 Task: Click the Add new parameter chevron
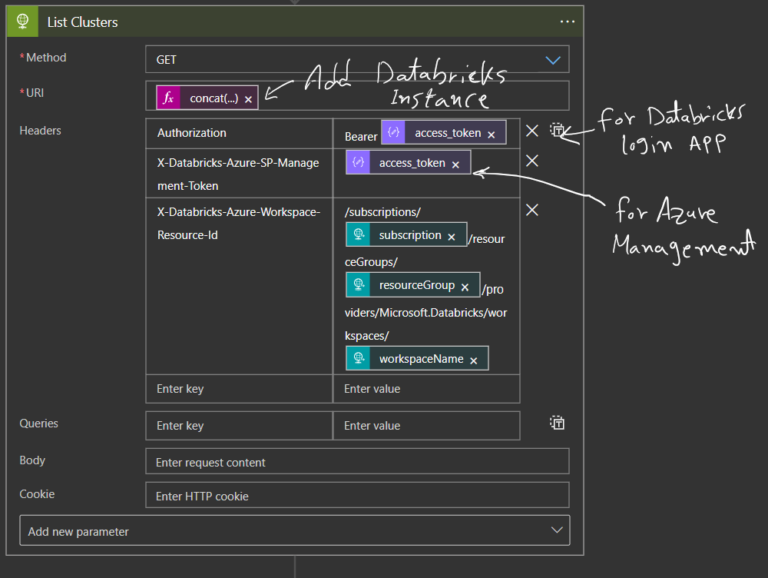[x=556, y=530]
